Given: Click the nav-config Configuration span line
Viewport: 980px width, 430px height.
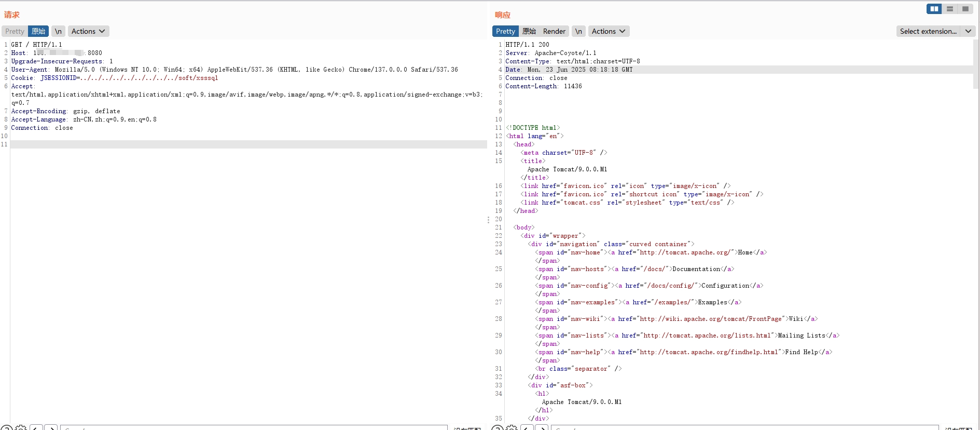Looking at the screenshot, I should tap(649, 286).
